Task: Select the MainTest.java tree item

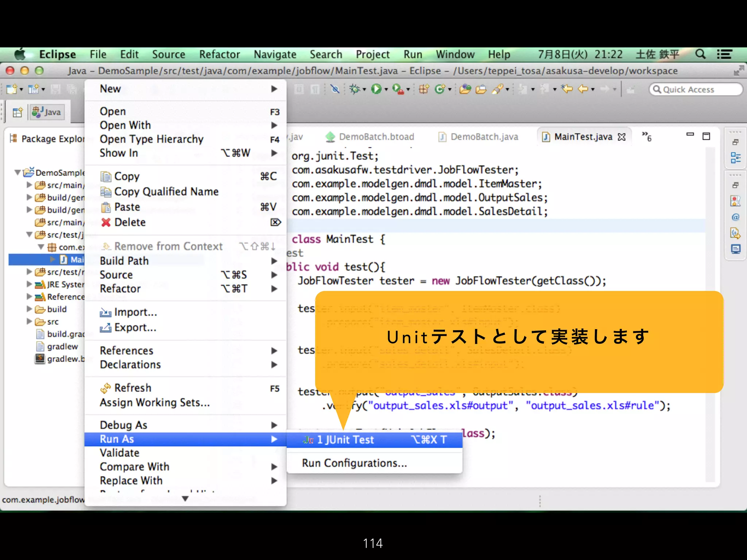Action: (47, 259)
